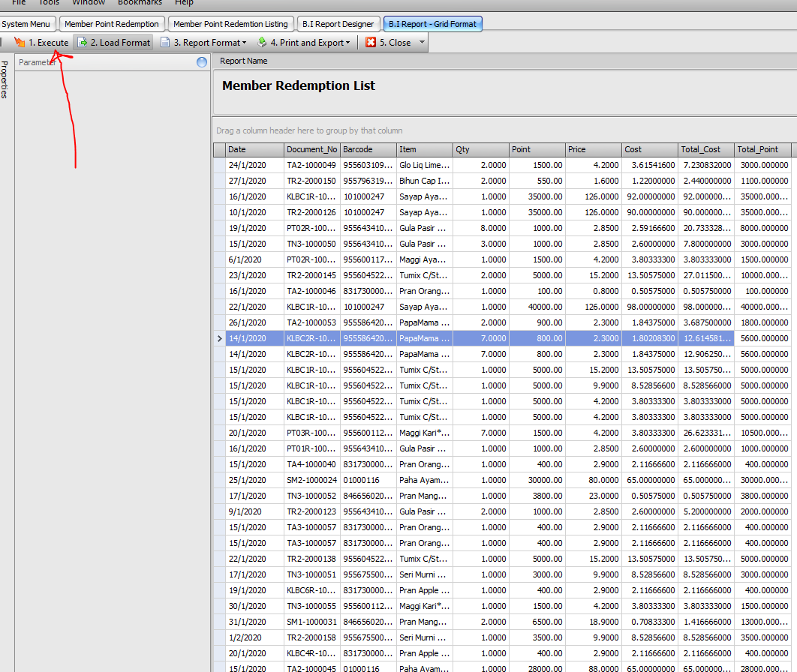The height and width of the screenshot is (672, 797).
Task: Open the B.I Report Designer tab
Action: click(x=338, y=24)
